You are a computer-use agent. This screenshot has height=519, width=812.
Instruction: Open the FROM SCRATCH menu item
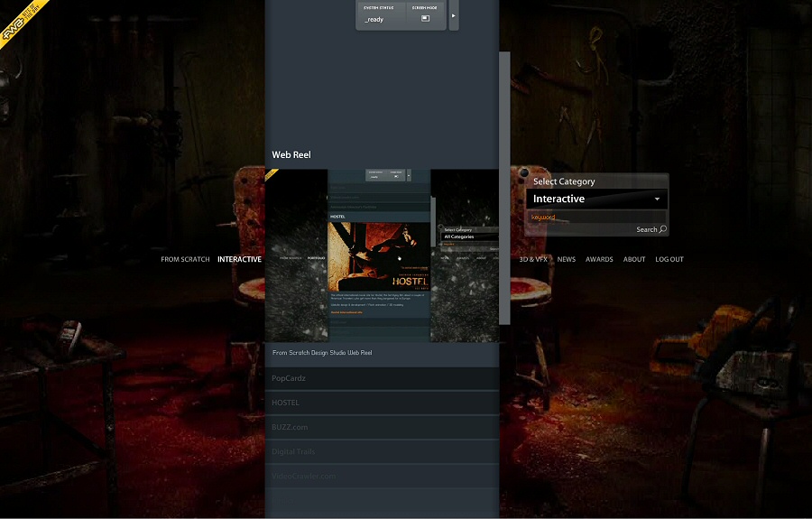pyautogui.click(x=185, y=260)
